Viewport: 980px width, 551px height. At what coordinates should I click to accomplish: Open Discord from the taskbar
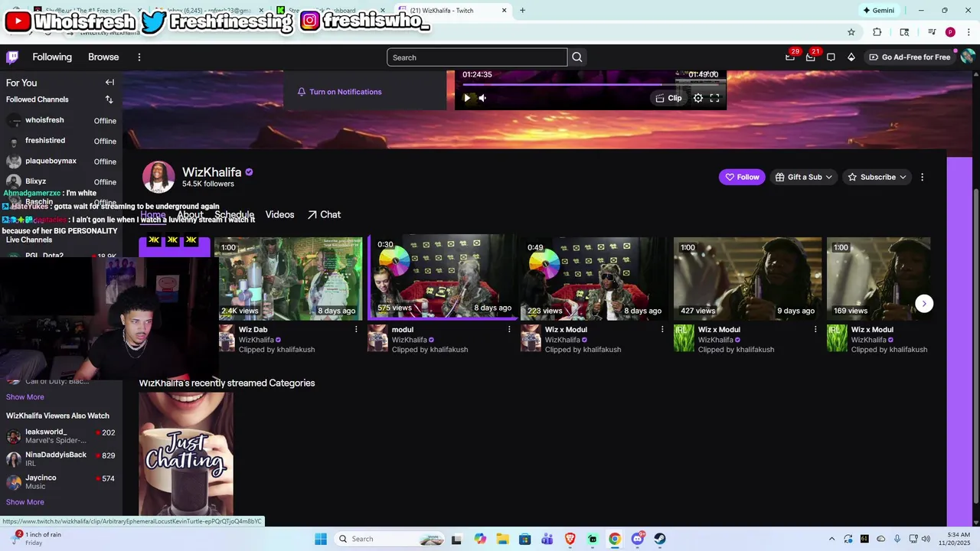point(638,539)
